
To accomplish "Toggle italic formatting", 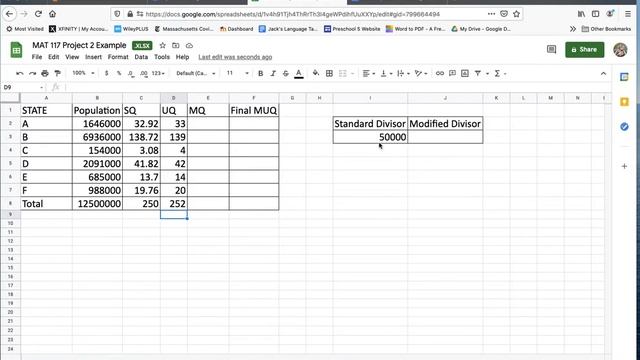I will point(273,73).
